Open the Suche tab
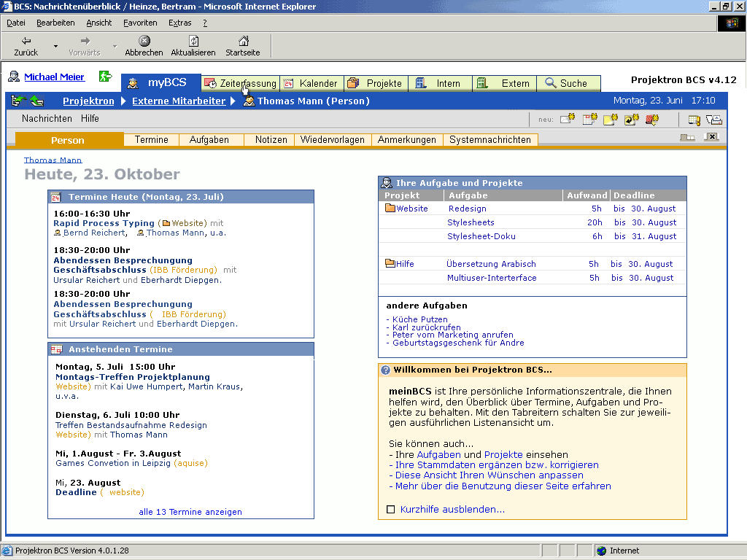This screenshot has height=560, width=747. click(569, 83)
